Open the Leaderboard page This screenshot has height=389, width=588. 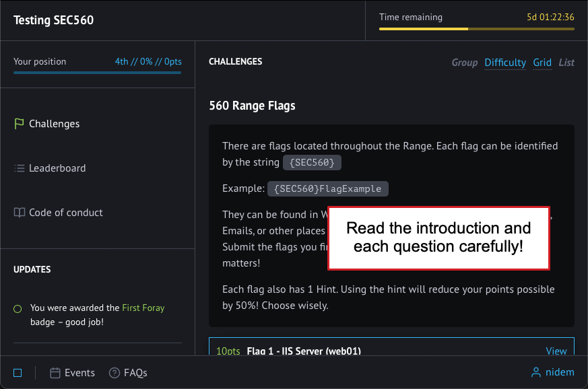[57, 168]
